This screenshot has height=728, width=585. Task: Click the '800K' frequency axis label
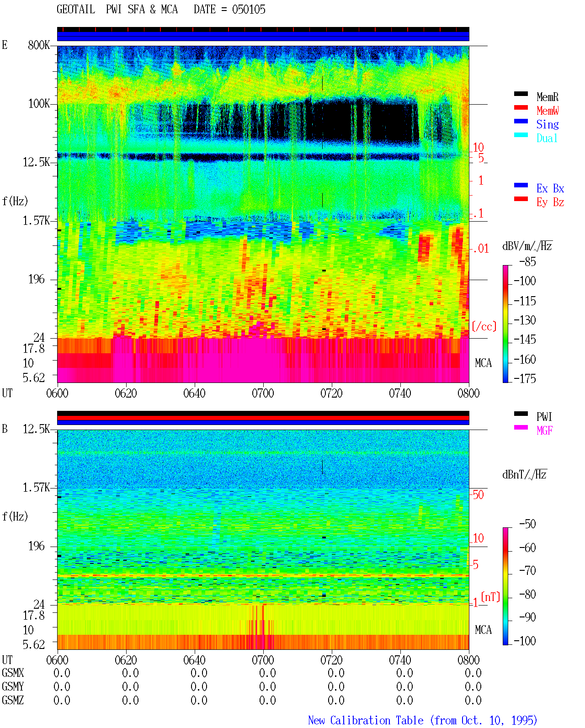point(39,45)
